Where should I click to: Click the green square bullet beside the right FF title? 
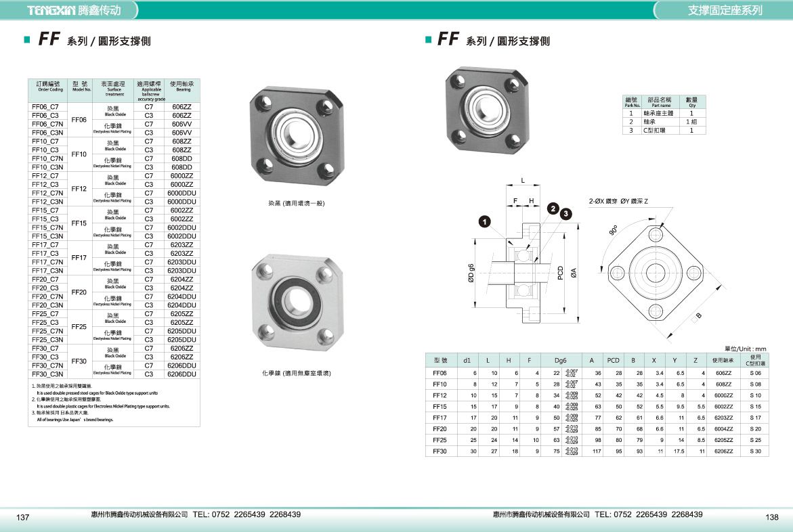pos(428,40)
